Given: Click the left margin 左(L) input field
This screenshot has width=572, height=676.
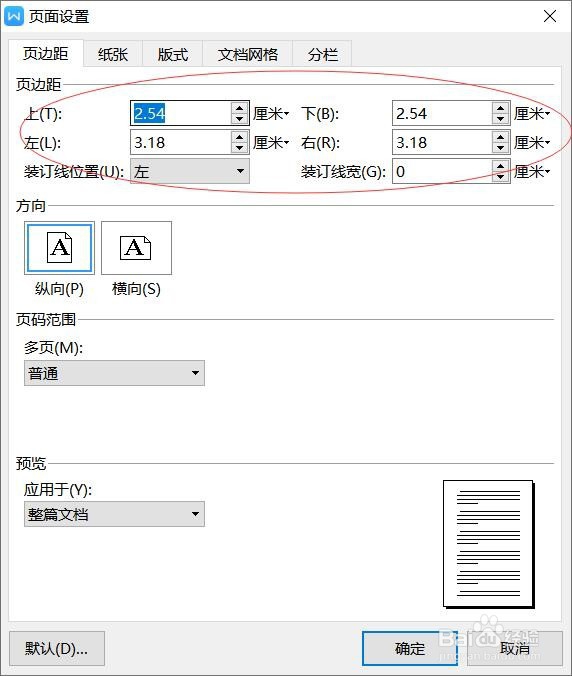Looking at the screenshot, I should point(181,143).
